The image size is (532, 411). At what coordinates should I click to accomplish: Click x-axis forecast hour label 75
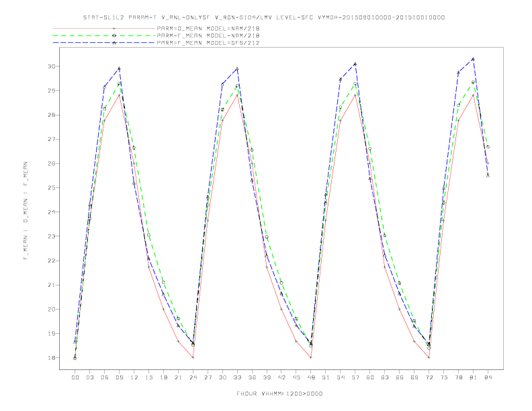coord(444,377)
